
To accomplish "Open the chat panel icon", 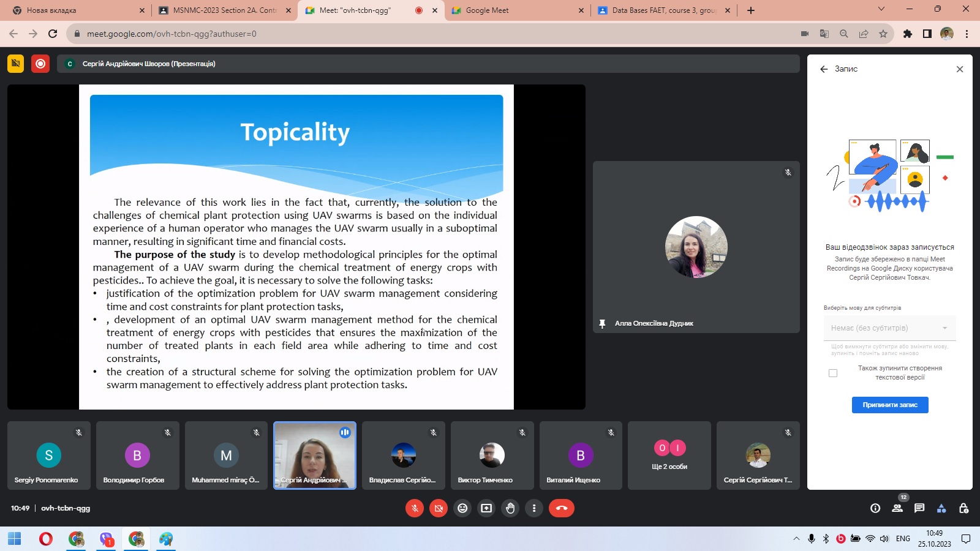I will click(x=919, y=508).
